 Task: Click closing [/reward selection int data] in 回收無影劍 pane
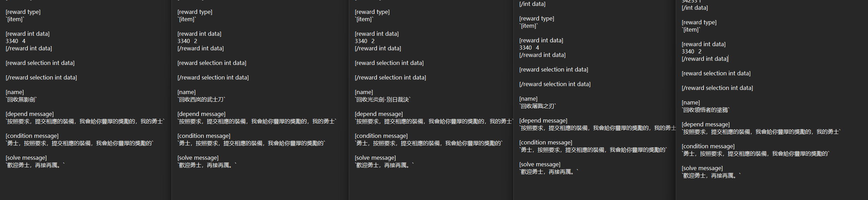pos(41,78)
